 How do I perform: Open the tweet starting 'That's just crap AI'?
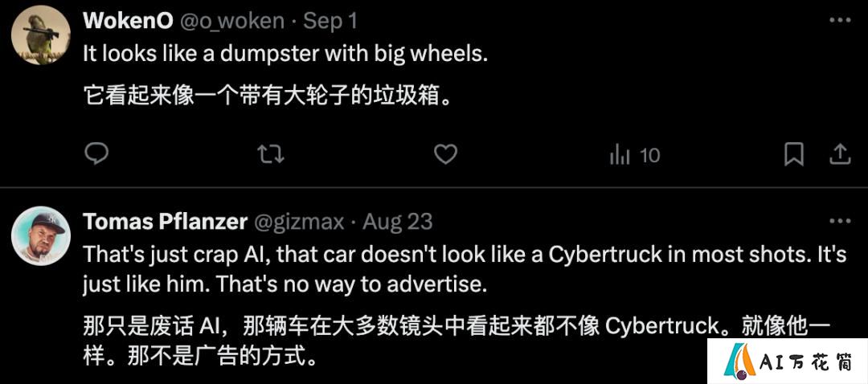(x=465, y=269)
